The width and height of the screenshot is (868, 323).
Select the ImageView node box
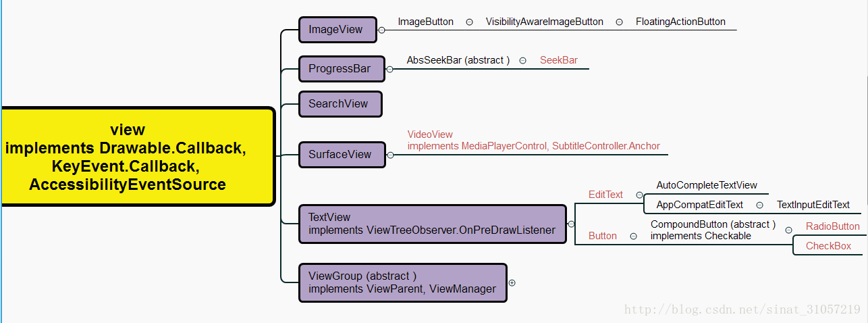click(337, 30)
